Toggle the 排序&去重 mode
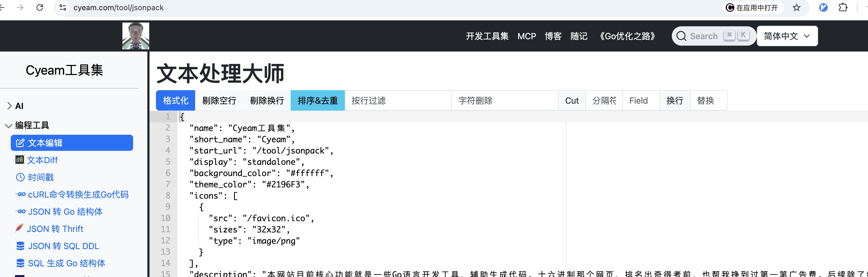The image size is (868, 277). [x=318, y=100]
